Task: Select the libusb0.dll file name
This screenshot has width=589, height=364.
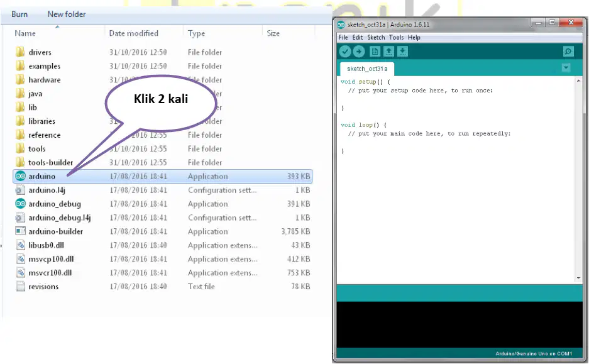Action: tap(47, 245)
